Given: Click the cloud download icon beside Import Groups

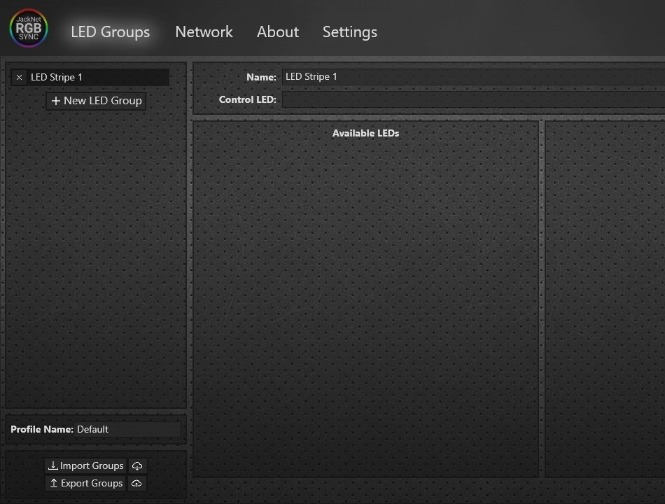Looking at the screenshot, I should [137, 466].
